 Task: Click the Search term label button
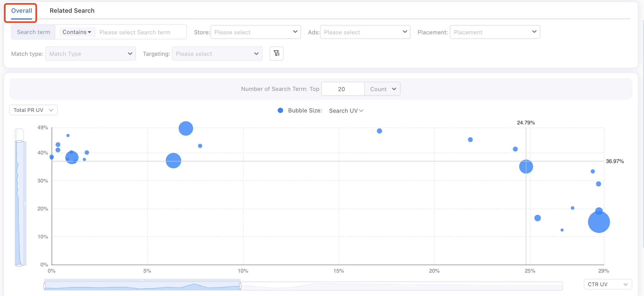[33, 32]
